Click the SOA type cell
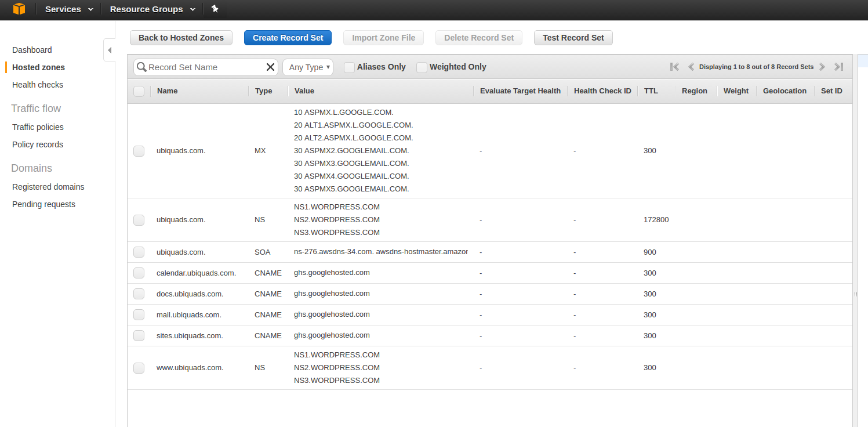Screen dimensions: 868x427 [262, 252]
